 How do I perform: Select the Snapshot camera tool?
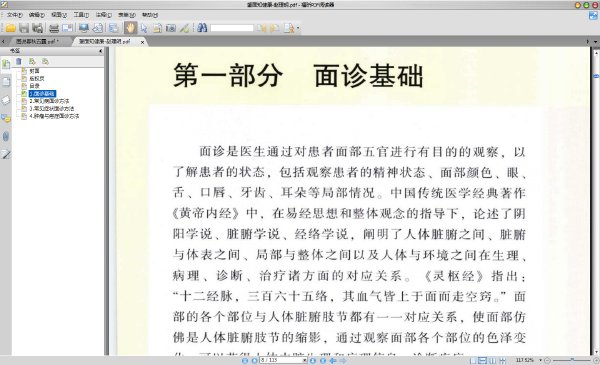171,28
